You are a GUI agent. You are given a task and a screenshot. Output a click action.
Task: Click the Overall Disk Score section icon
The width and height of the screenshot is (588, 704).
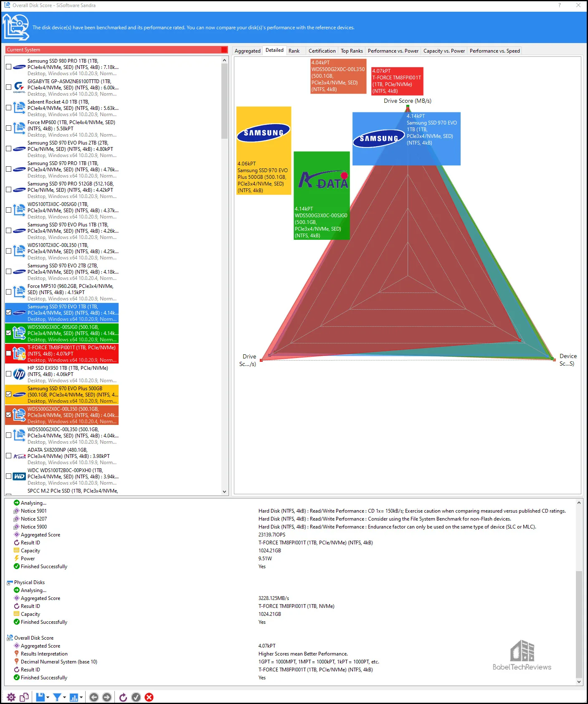pyautogui.click(x=10, y=638)
